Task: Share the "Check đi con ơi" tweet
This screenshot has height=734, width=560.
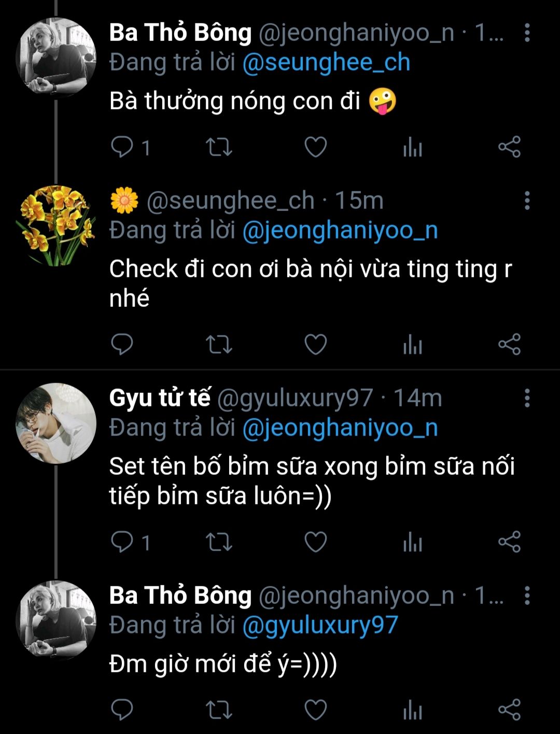Action: pyautogui.click(x=509, y=344)
